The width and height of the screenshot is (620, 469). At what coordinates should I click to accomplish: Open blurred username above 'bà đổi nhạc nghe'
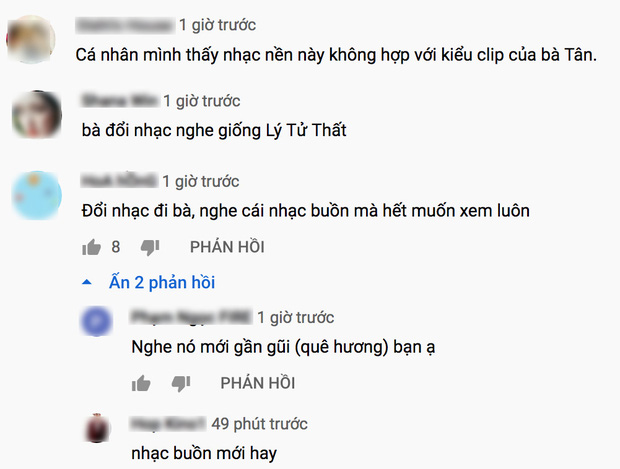(120, 100)
